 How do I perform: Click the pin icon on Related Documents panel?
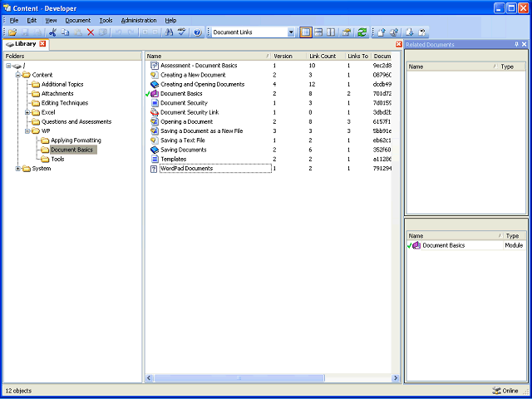[x=517, y=44]
